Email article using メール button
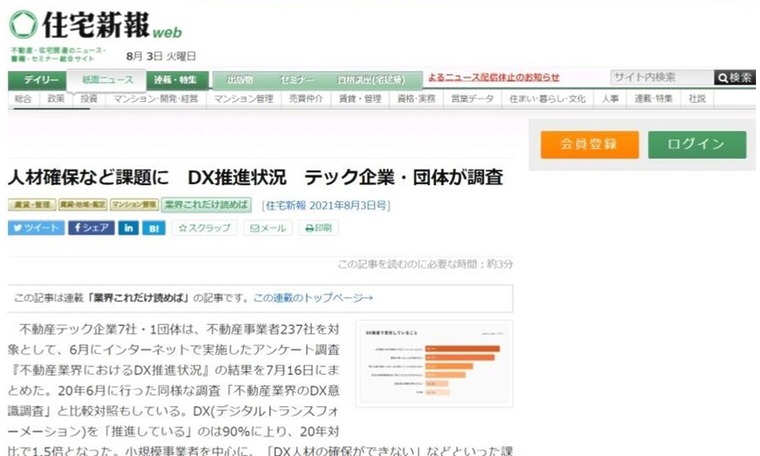Viewport: 760px width, 456px height. click(x=267, y=228)
